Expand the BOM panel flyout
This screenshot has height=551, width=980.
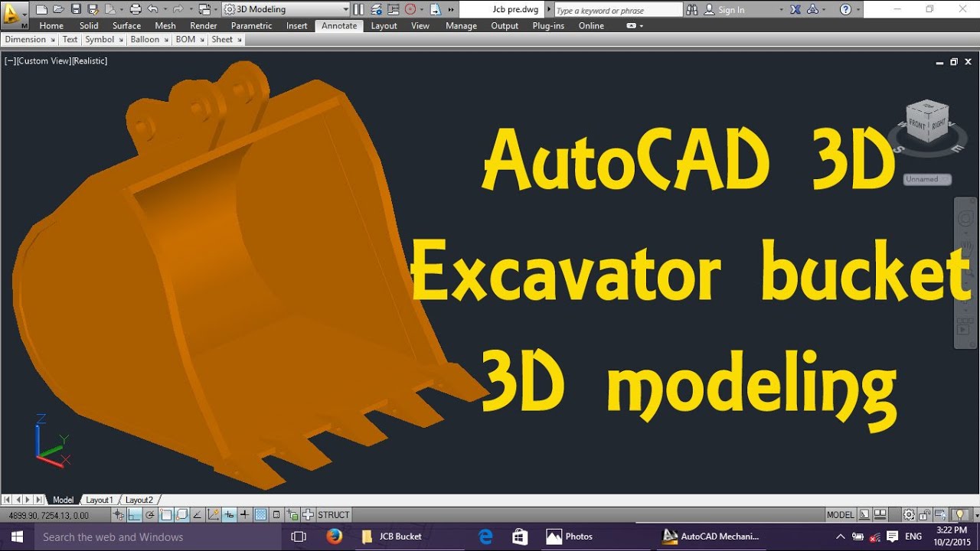point(202,40)
